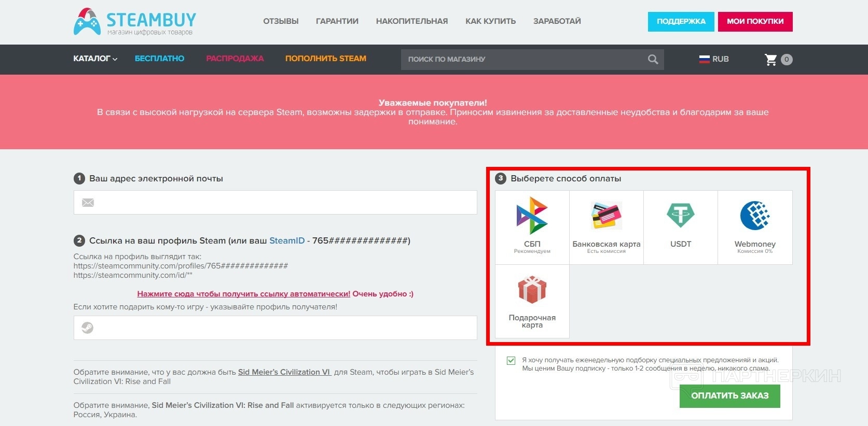Focus the Steam profile link field
The image size is (868, 426).
pos(275,328)
